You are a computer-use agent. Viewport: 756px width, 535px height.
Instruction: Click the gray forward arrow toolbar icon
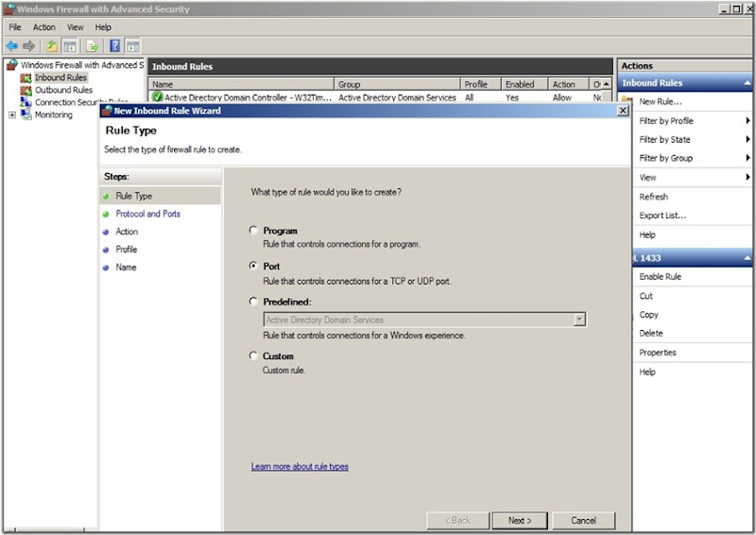29,46
